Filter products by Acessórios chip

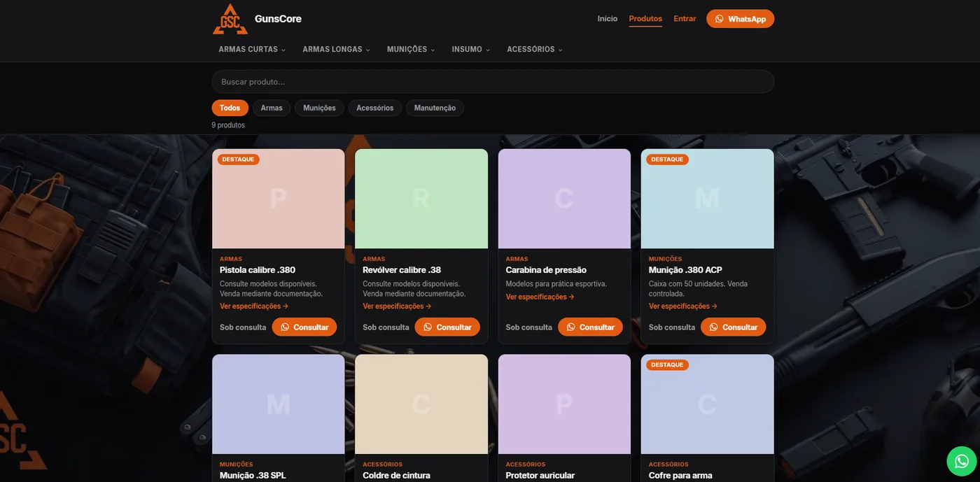click(x=374, y=108)
